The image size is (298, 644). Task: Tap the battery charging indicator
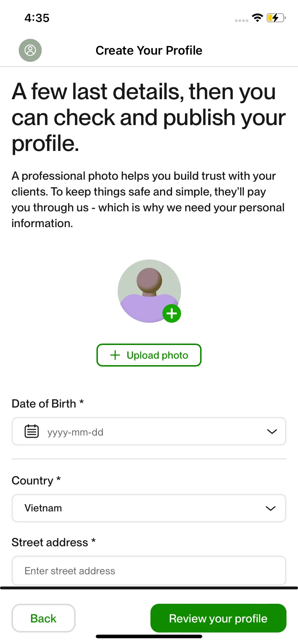coord(276,18)
